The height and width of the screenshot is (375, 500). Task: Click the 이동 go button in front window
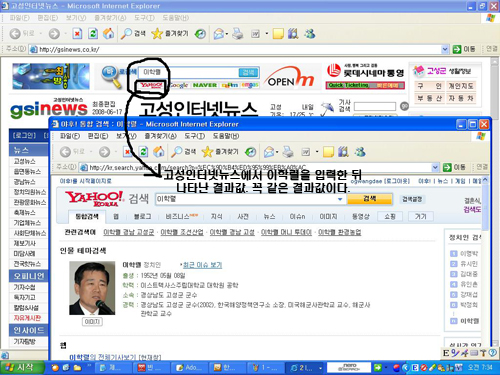tap(454, 167)
